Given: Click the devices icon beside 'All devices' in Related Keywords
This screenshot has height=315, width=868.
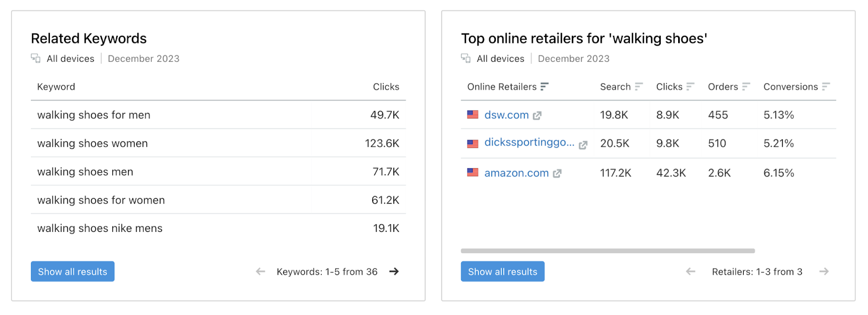Looking at the screenshot, I should 35,58.
